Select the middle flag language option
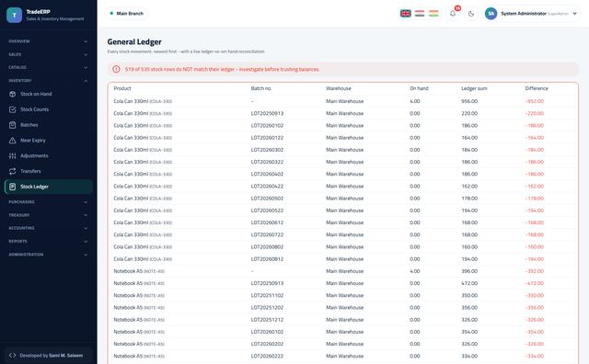The width and height of the screenshot is (589, 364). (x=420, y=14)
